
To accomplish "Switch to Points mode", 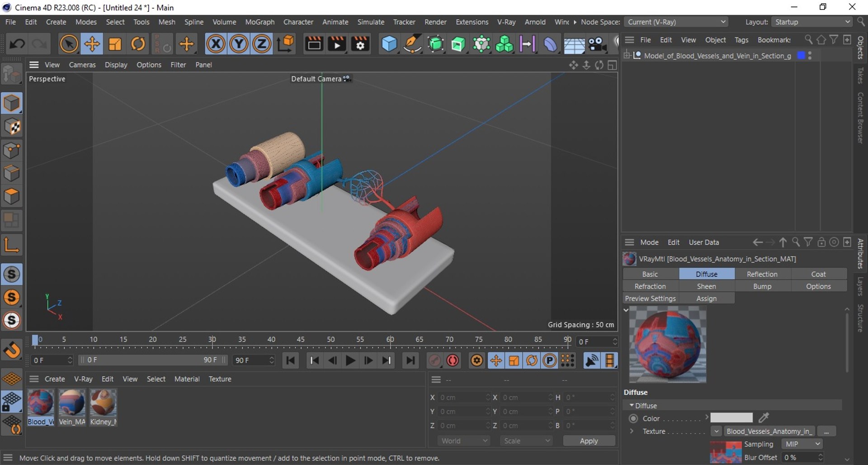I will click(x=12, y=150).
